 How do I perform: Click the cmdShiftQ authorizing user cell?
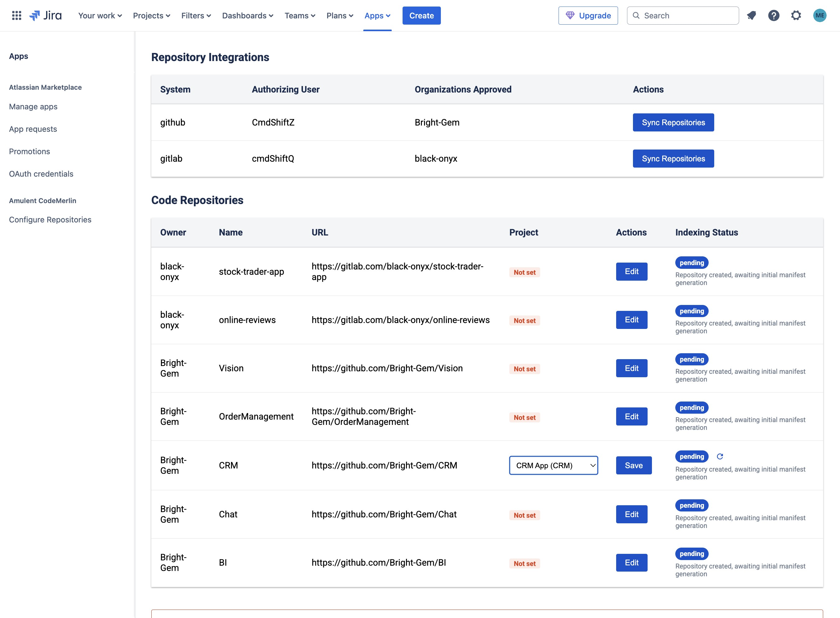tap(273, 159)
